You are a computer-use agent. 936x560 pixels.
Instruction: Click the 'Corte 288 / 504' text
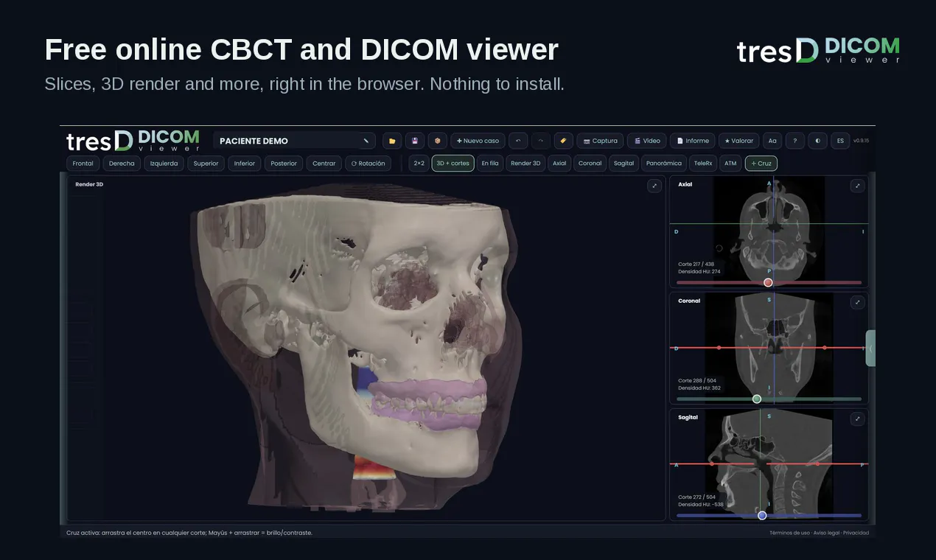[696, 380]
